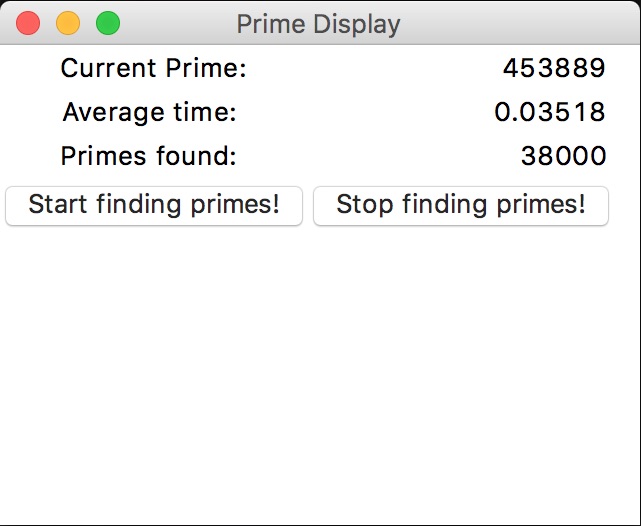Close the Prime Display window
Image resolution: width=641 pixels, height=526 pixels.
coord(28,23)
